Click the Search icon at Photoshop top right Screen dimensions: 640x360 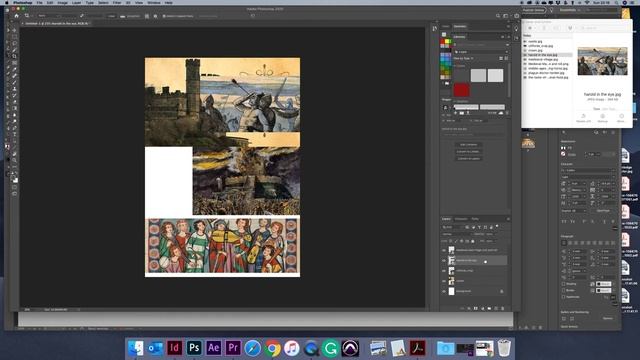[x=498, y=16]
